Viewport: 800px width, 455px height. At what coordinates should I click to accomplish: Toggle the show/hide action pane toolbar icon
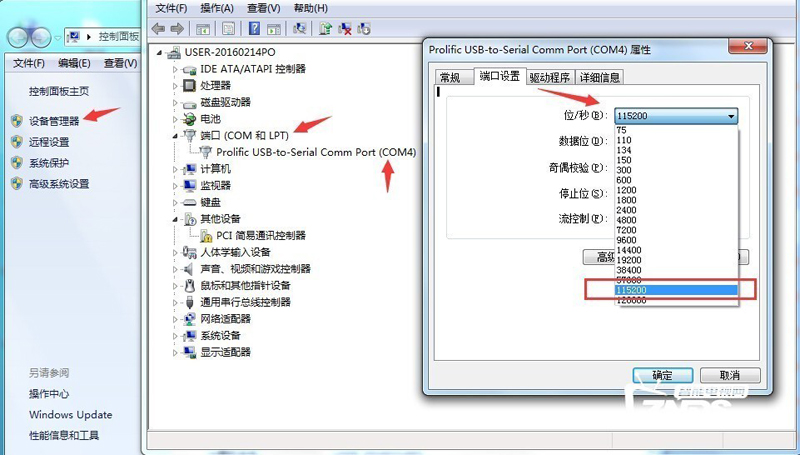[274, 29]
